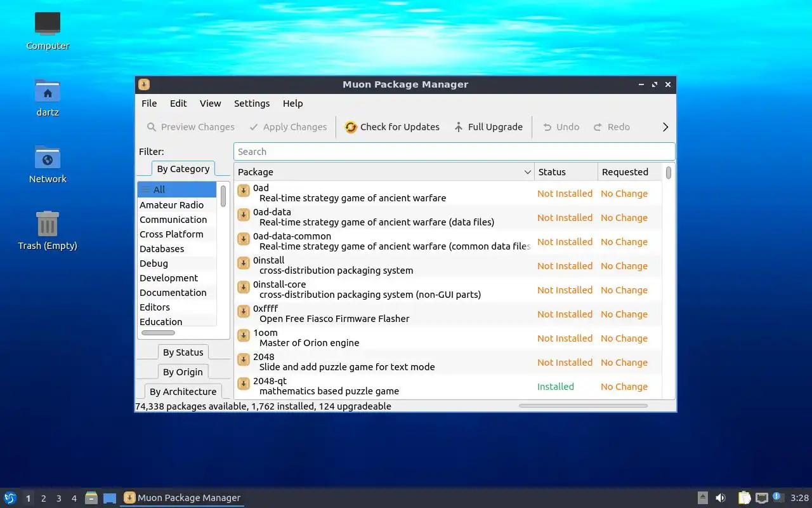Click the category list horizontal scrollbar
The image size is (812, 508).
click(158, 333)
